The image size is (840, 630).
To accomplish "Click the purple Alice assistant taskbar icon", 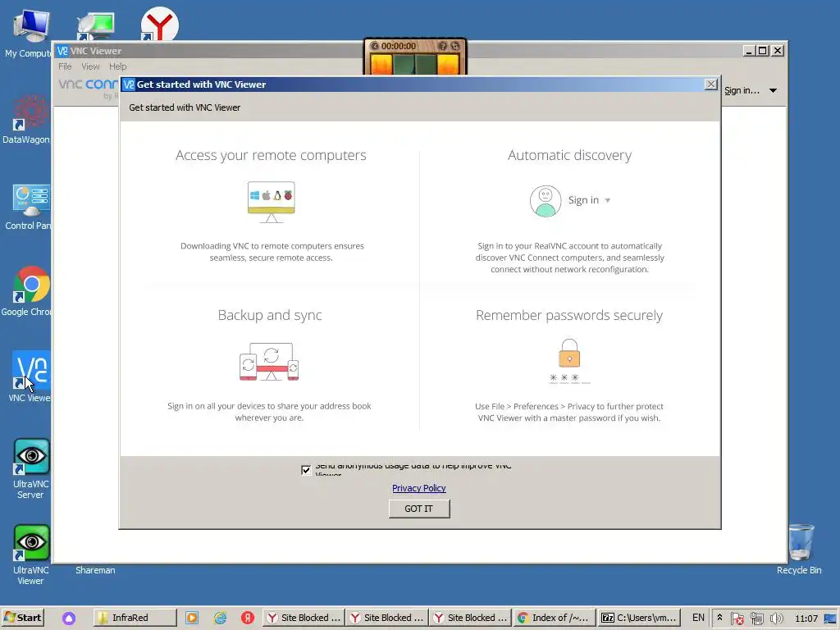I will click(x=69, y=619).
